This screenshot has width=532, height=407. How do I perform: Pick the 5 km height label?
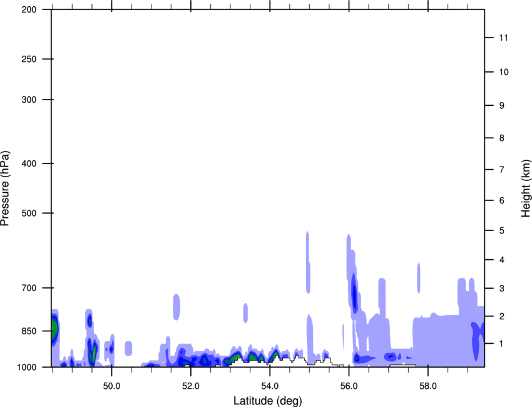(x=501, y=230)
